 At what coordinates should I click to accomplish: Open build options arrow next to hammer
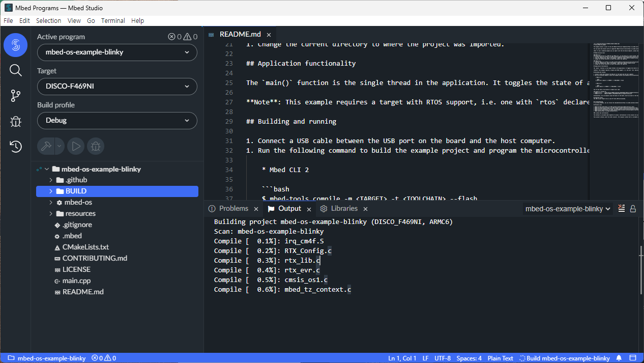click(59, 146)
